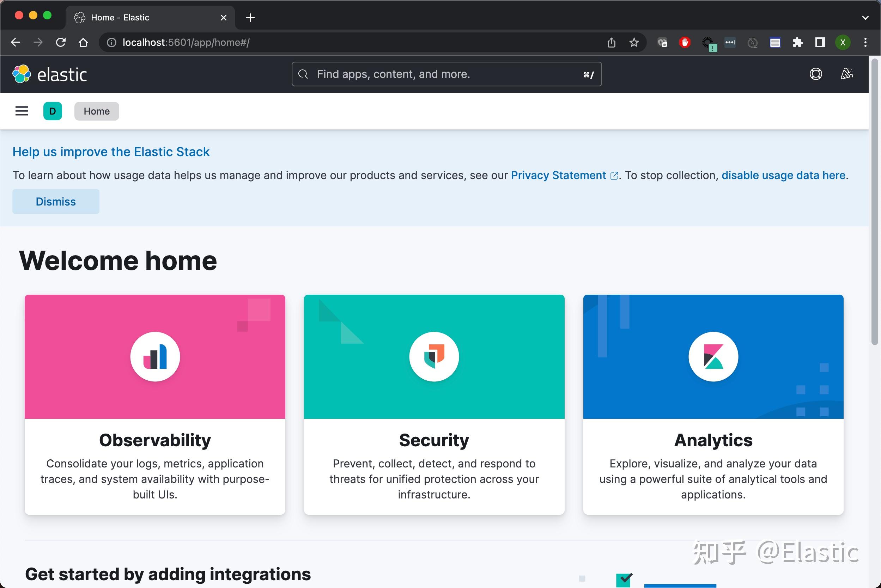
Task: Toggle the browser side panel icon
Action: pos(820,42)
